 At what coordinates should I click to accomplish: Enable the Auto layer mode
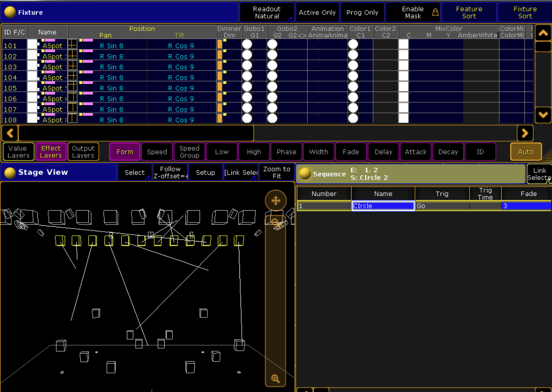525,152
